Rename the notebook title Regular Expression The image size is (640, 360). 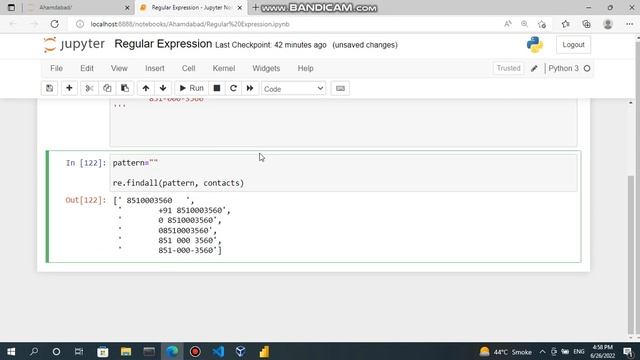point(163,44)
